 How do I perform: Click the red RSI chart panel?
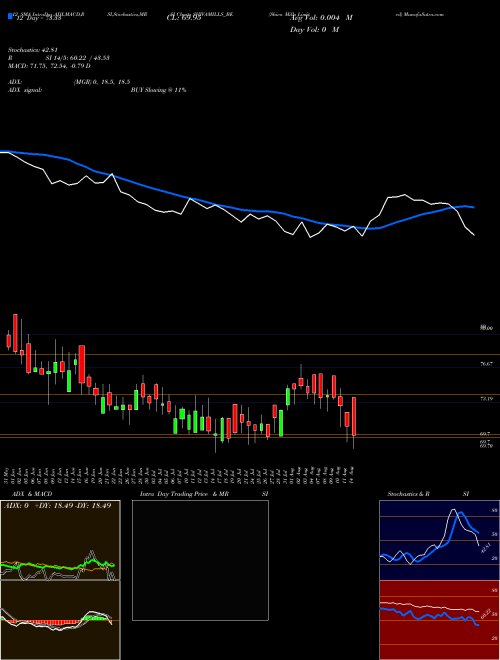coord(439,620)
